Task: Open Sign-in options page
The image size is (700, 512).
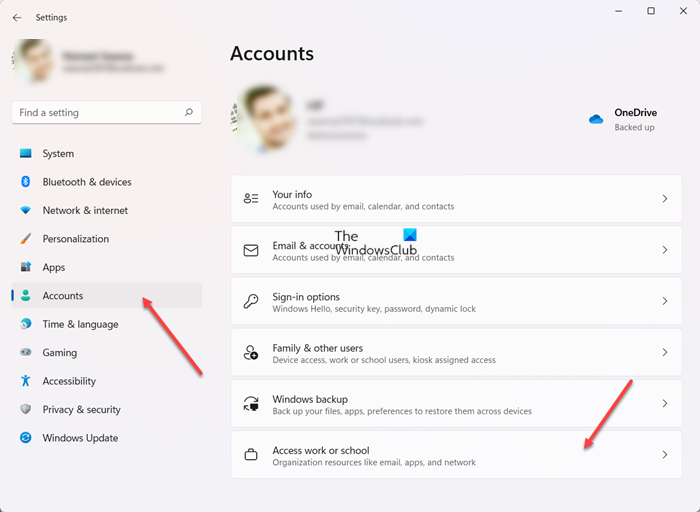Action: 456,301
